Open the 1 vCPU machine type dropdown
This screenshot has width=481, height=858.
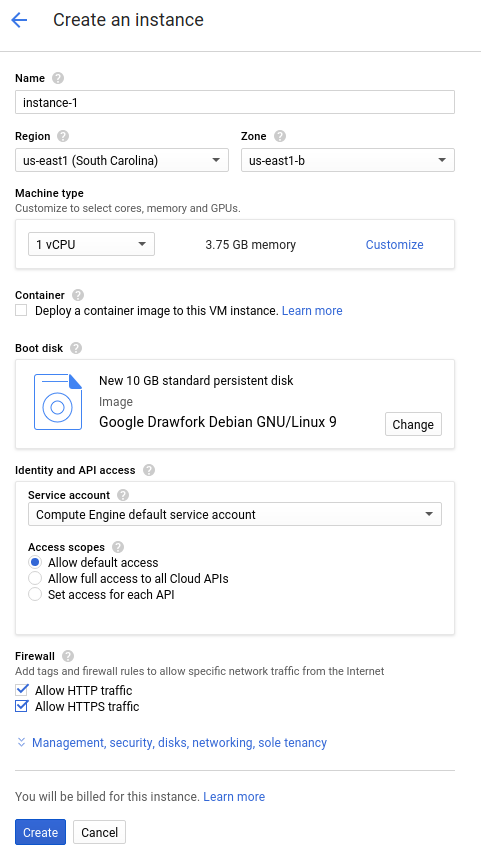(x=91, y=244)
